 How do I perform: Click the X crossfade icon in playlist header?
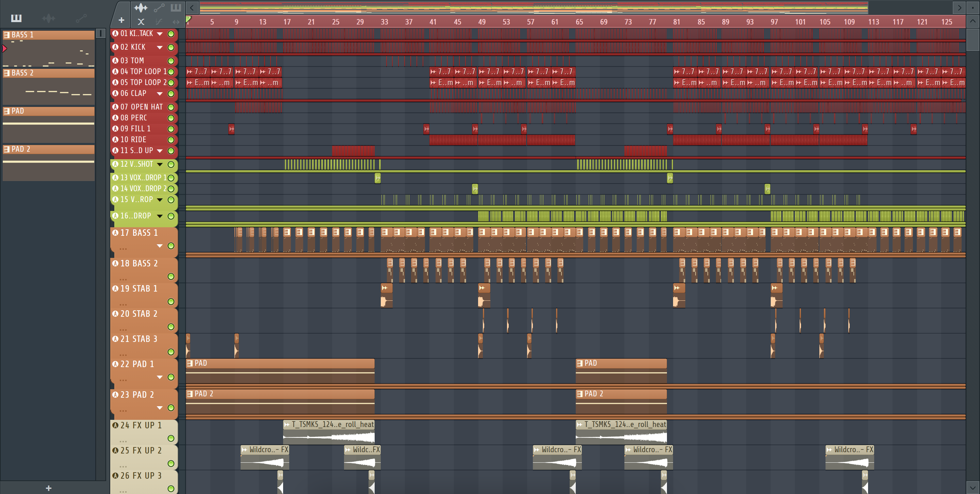141,22
